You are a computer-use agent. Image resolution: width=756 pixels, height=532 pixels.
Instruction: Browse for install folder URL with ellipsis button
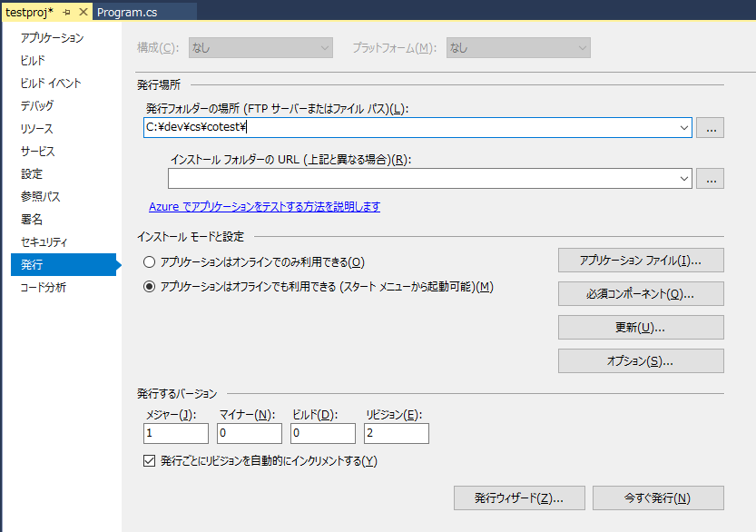711,179
